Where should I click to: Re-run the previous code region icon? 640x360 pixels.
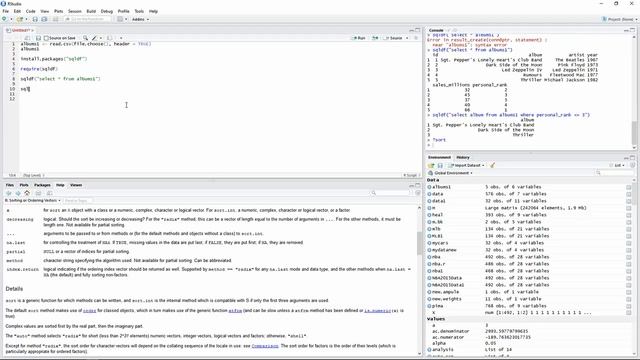(x=375, y=38)
